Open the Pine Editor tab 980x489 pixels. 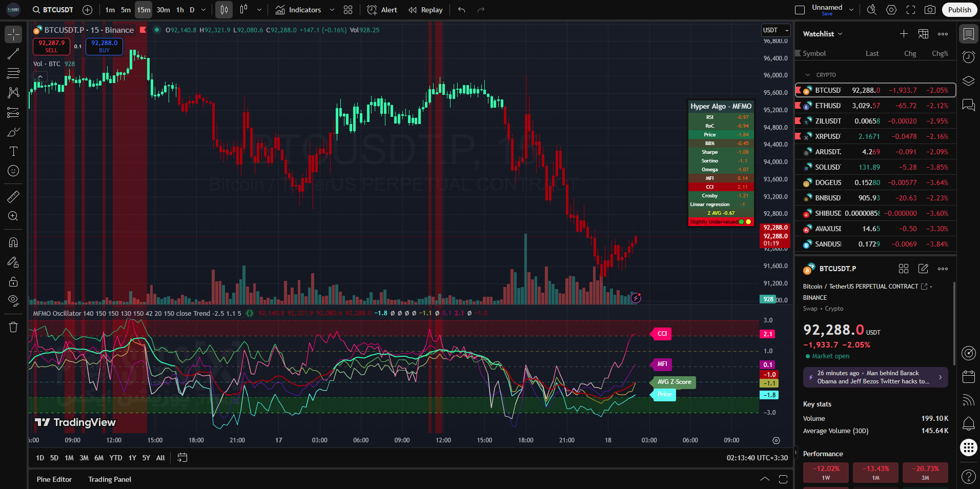(54, 479)
